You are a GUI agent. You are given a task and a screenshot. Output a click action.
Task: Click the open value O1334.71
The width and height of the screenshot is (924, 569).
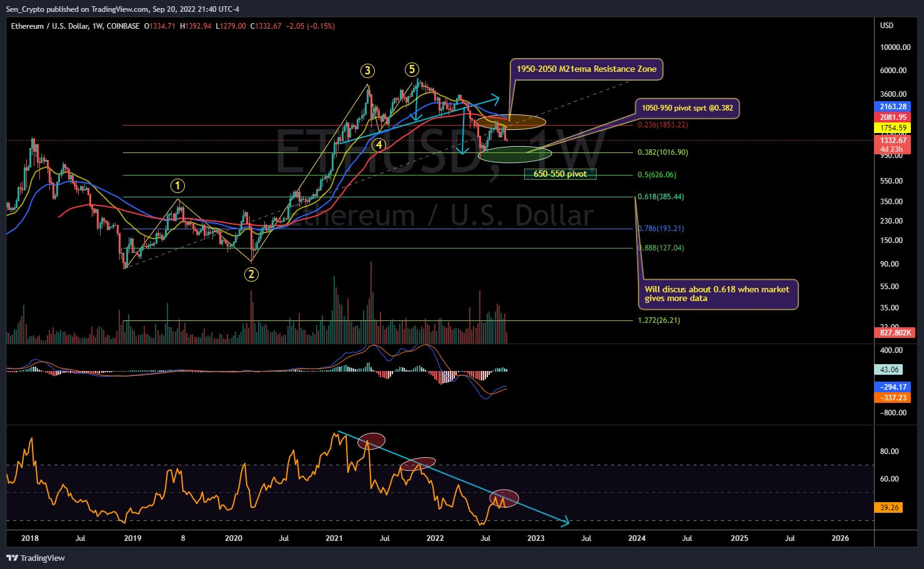tap(160, 26)
